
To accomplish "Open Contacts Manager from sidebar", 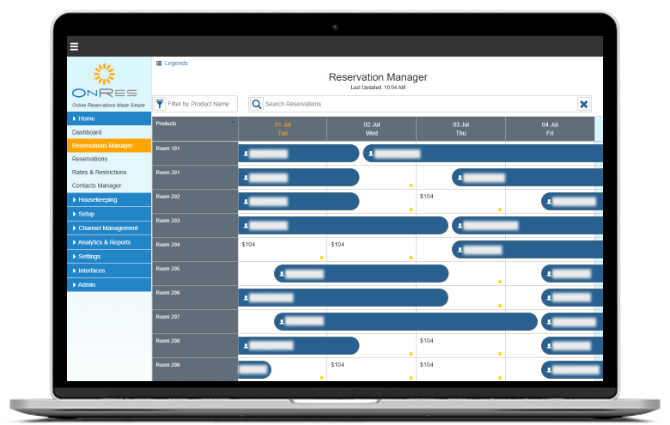I will [96, 185].
